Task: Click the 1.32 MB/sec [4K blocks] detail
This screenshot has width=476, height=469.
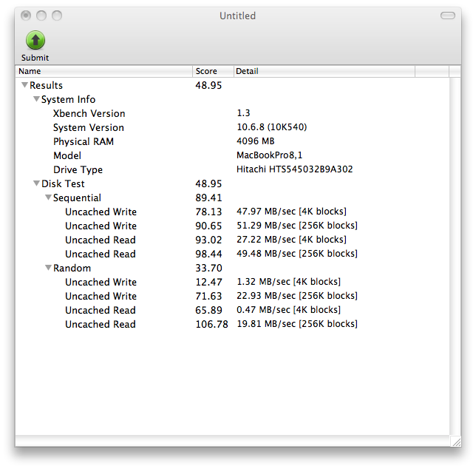Action: point(289,282)
